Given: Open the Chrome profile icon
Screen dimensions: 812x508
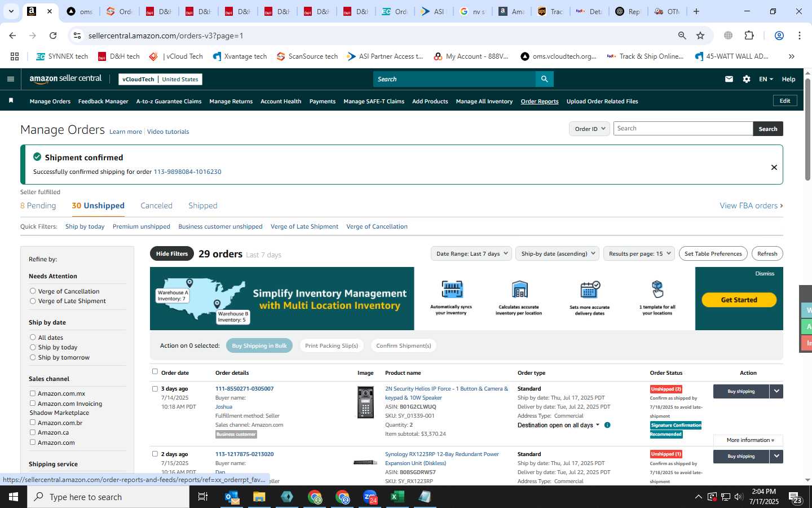Looking at the screenshot, I should pyautogui.click(x=779, y=36).
